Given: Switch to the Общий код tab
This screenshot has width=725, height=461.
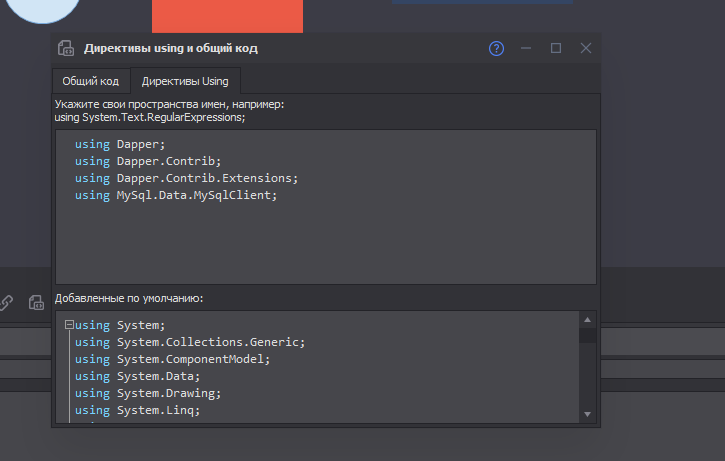Looking at the screenshot, I should click(91, 81).
